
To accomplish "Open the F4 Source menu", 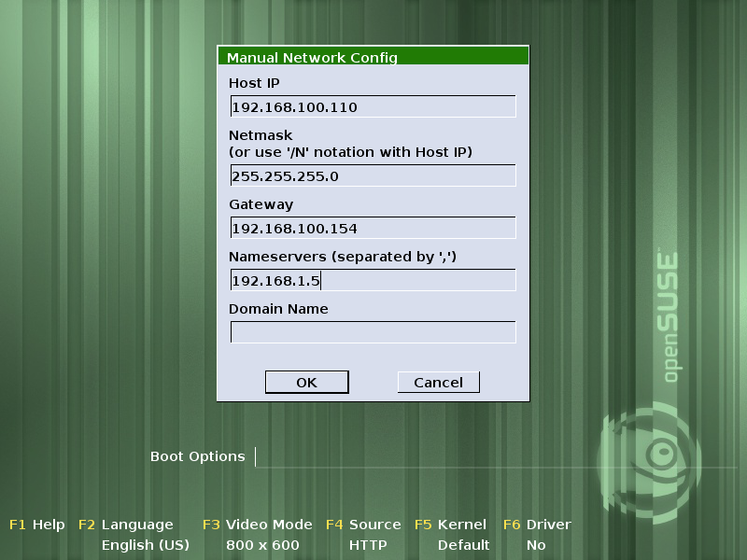I will click(363, 525).
